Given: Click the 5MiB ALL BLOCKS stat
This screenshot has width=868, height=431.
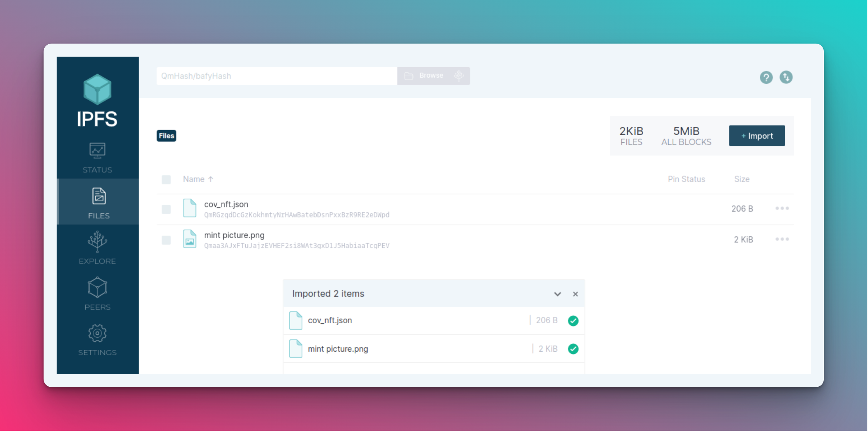Looking at the screenshot, I should (x=686, y=136).
